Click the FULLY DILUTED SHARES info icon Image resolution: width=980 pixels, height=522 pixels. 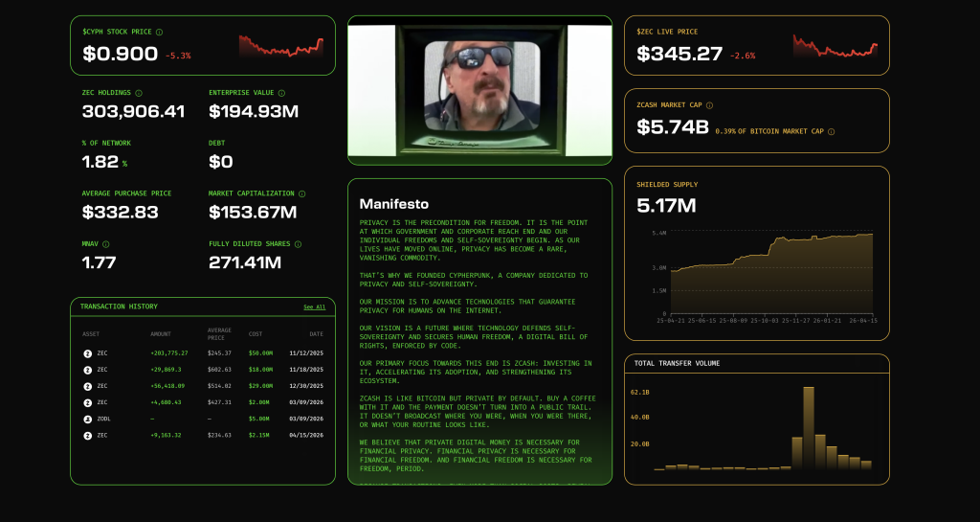298,244
